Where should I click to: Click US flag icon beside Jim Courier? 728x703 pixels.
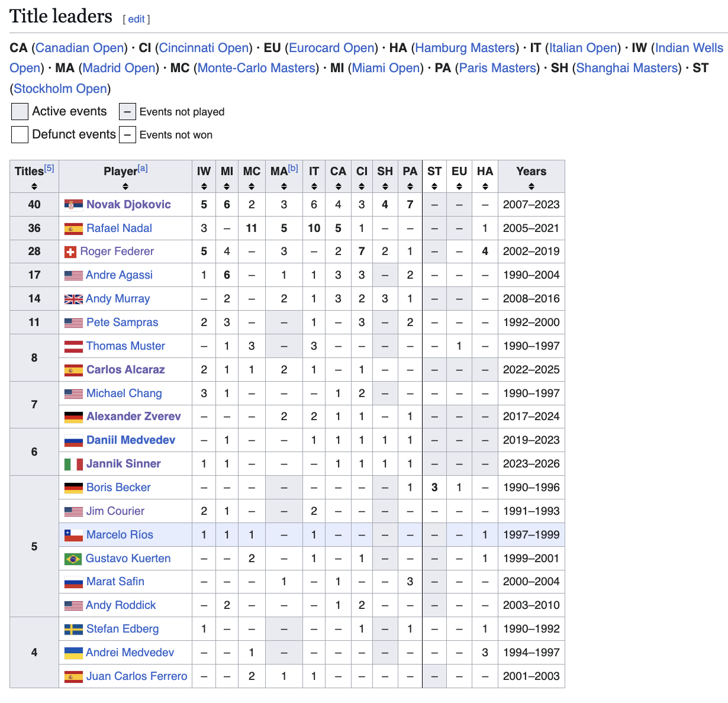pyautogui.click(x=73, y=511)
